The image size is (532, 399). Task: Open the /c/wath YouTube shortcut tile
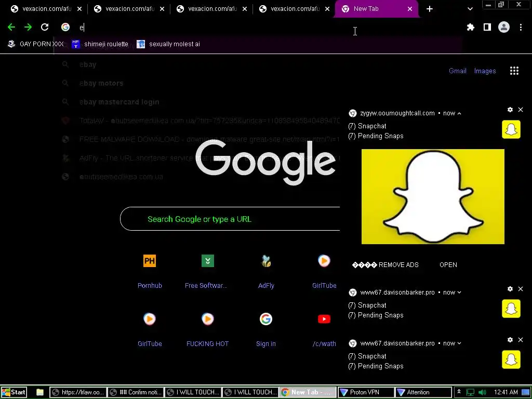pyautogui.click(x=324, y=329)
